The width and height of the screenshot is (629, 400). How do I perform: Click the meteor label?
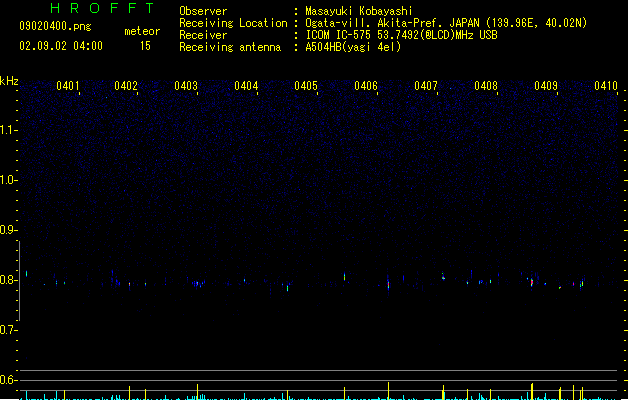142,31
